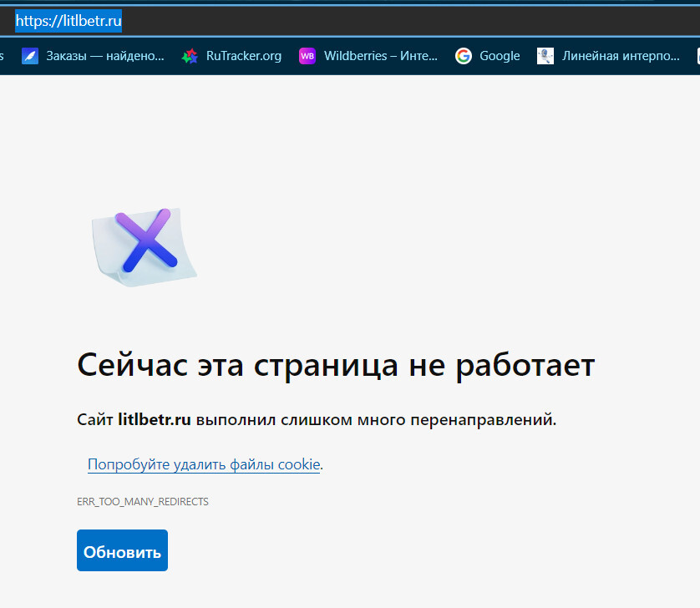The image size is (700, 608).
Task: Click the Обновить button
Action: click(x=122, y=550)
